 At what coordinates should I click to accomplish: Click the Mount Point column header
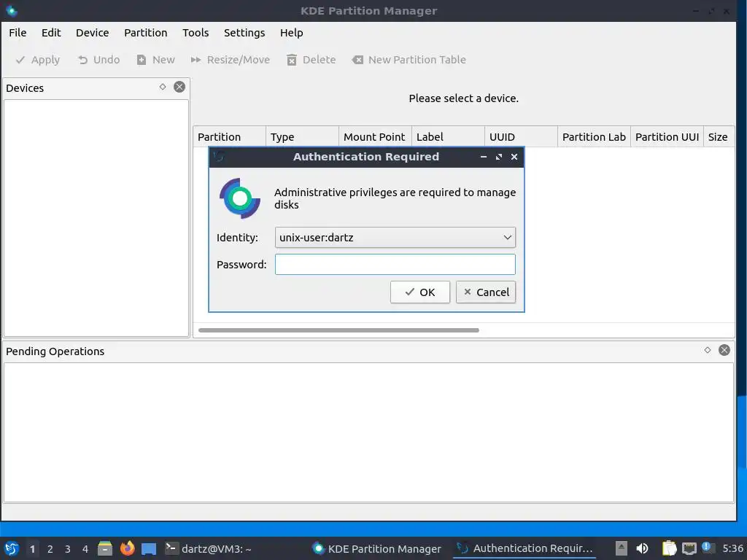click(x=375, y=137)
